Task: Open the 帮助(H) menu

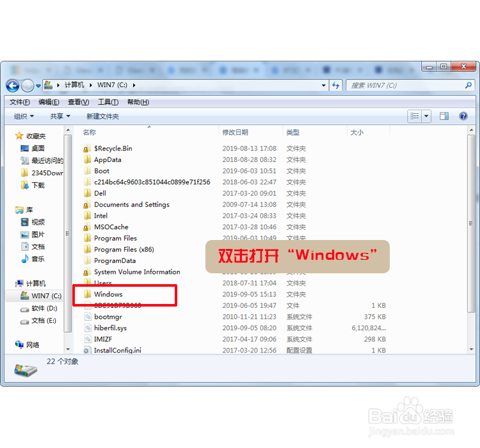Action: 138,102
